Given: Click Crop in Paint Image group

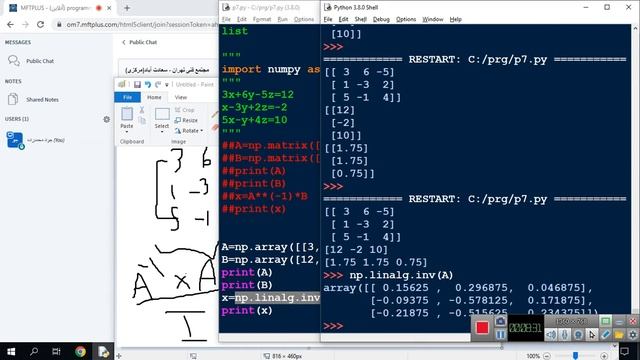Looking at the screenshot, I should tap(185, 110).
